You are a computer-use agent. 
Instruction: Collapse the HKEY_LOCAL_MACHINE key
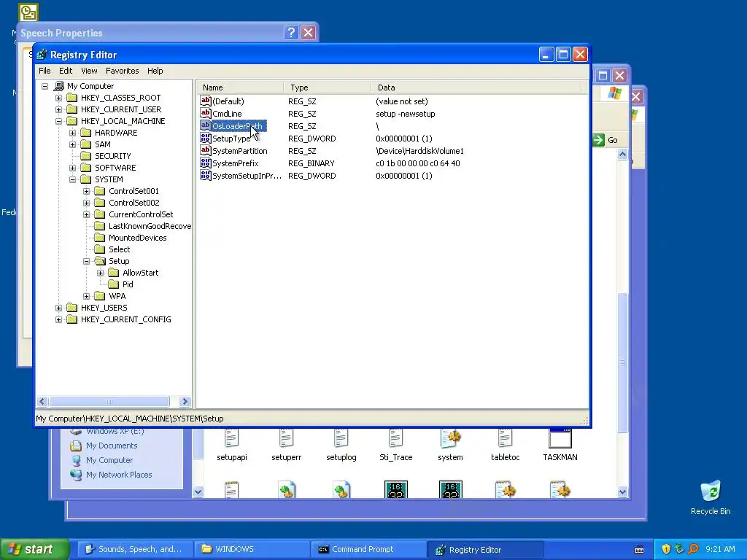point(58,121)
